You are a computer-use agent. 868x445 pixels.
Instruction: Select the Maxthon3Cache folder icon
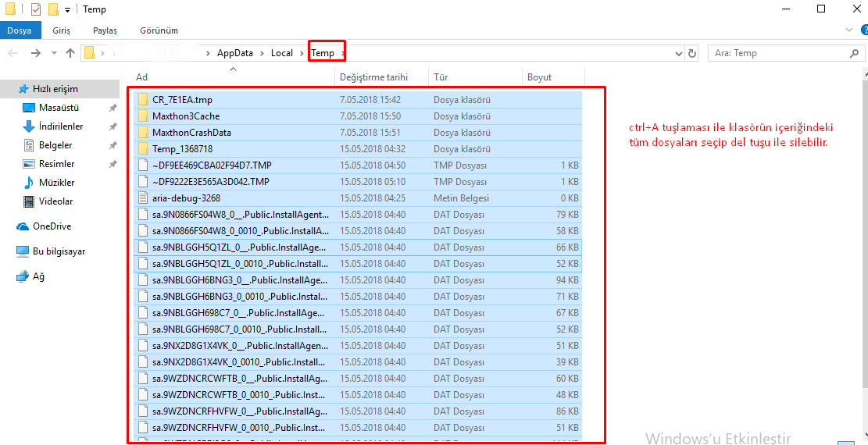click(144, 116)
